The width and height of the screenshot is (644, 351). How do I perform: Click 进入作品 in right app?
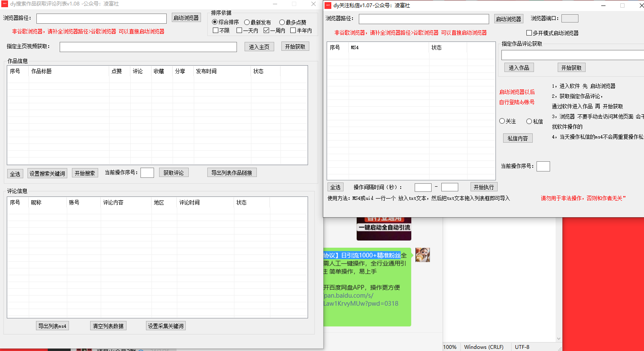point(519,67)
